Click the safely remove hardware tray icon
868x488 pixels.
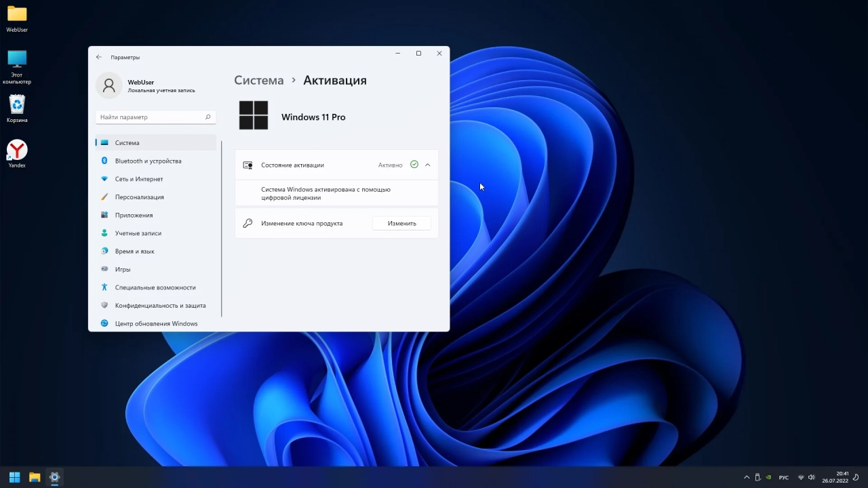pyautogui.click(x=757, y=477)
